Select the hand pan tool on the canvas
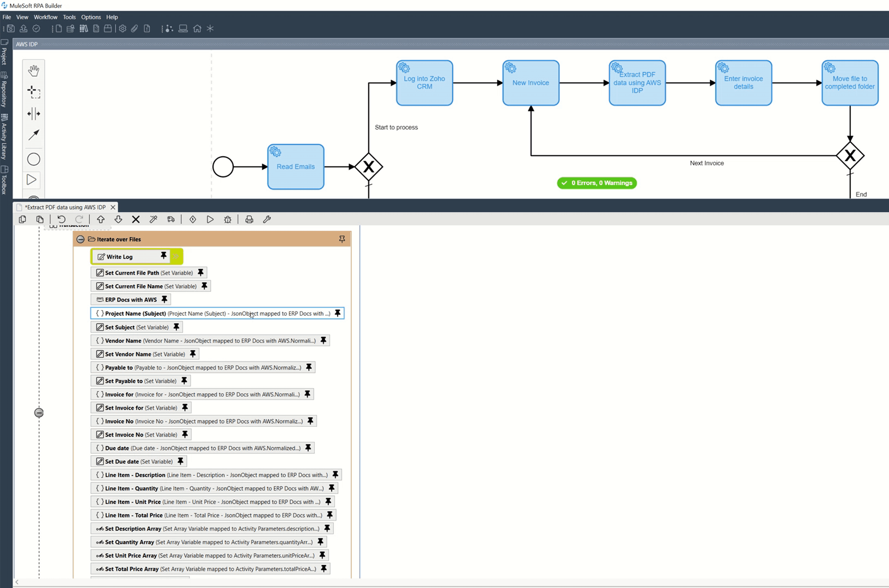This screenshot has width=889, height=588. pos(34,71)
